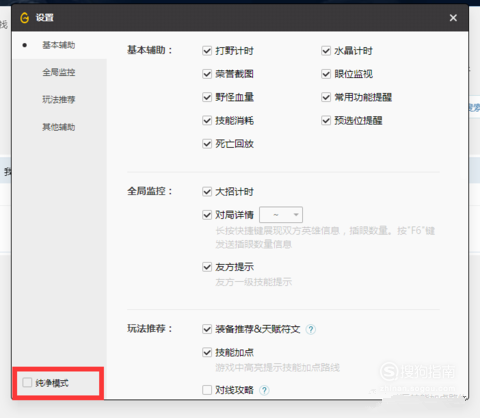Toggle 技能加点 checkbox
The height and width of the screenshot is (418, 480).
[207, 352]
